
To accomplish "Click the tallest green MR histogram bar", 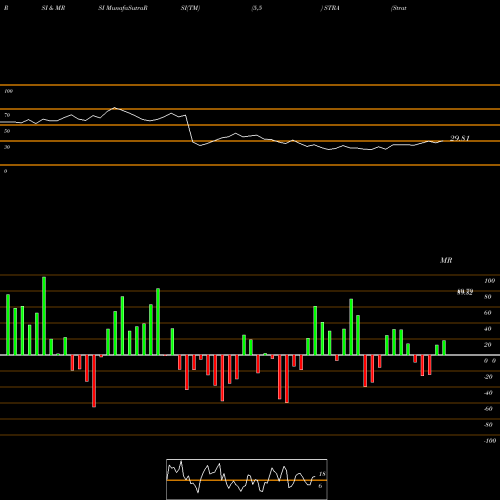I will click(x=44, y=316).
